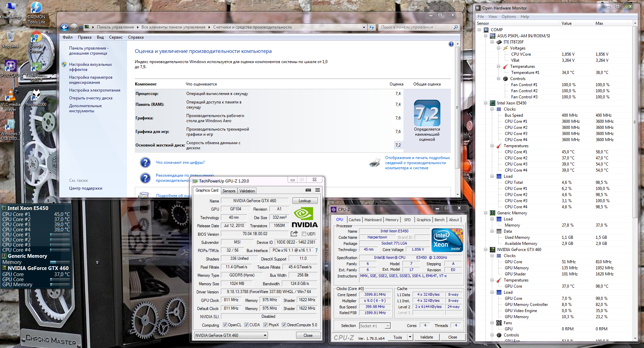Click the Forward arrow in Control Panel window

(74, 27)
